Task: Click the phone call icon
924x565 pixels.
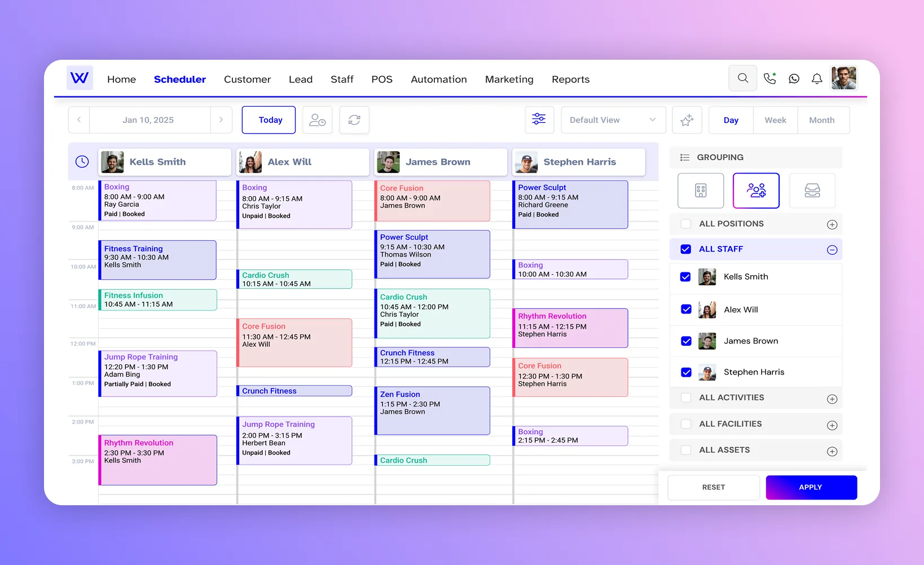Action: 769,79
